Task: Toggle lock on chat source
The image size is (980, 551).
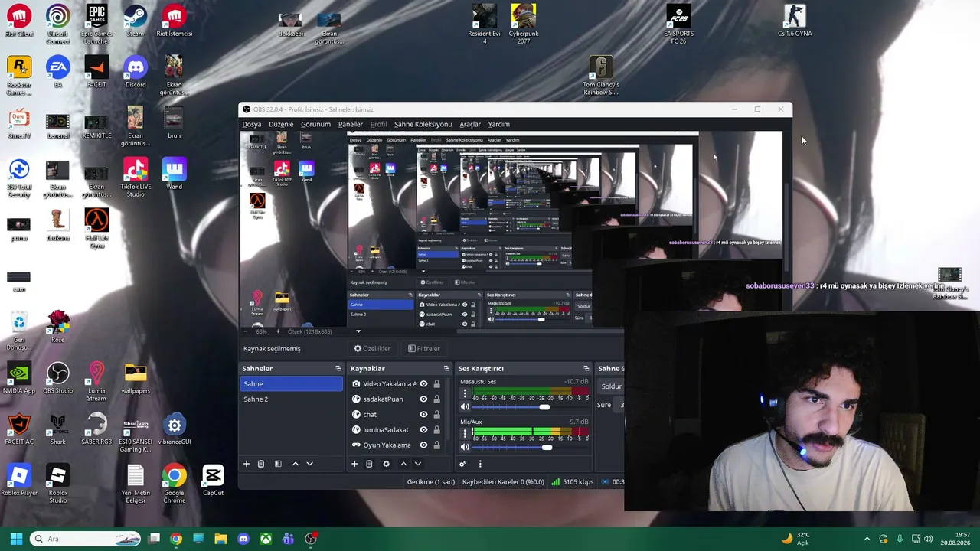Action: point(437,415)
